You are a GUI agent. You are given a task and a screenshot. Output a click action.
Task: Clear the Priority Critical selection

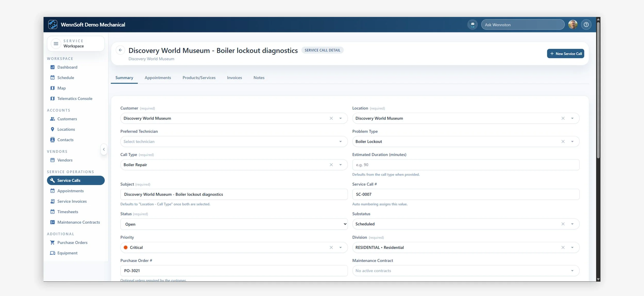click(331, 248)
